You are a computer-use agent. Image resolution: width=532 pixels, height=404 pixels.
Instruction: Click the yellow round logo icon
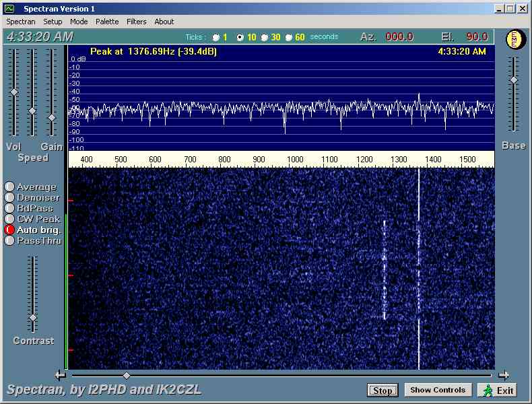[515, 39]
